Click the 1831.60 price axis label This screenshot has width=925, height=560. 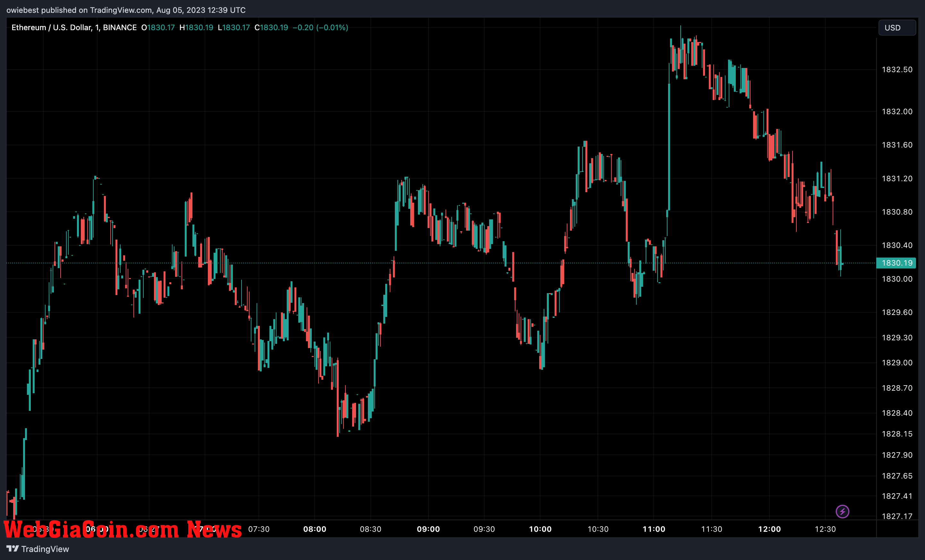897,145
